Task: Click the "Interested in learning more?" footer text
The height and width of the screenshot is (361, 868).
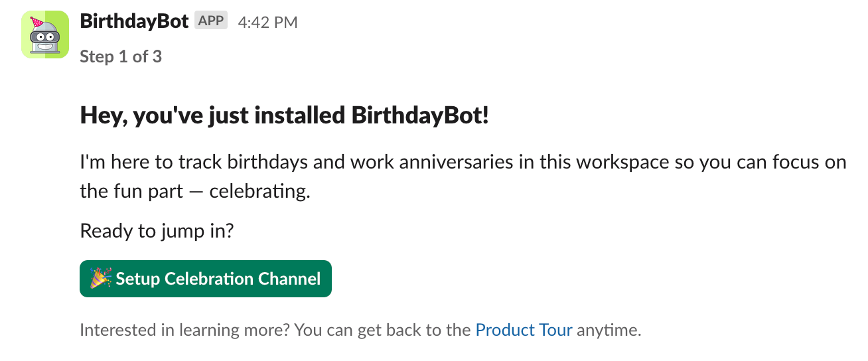Action: tap(184, 330)
